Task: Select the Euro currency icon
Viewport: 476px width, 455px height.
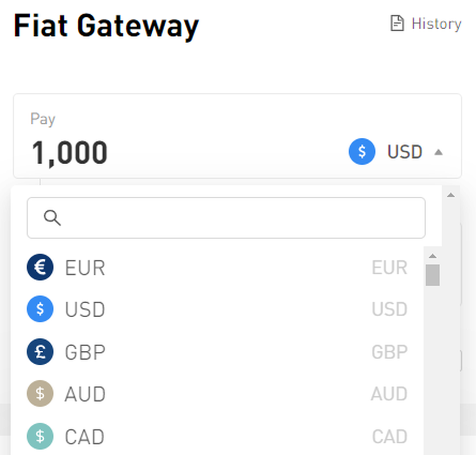Action: (40, 267)
